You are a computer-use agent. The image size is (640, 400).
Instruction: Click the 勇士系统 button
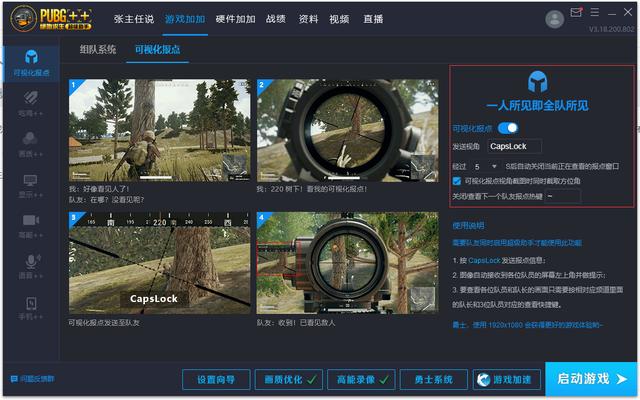pos(433,380)
